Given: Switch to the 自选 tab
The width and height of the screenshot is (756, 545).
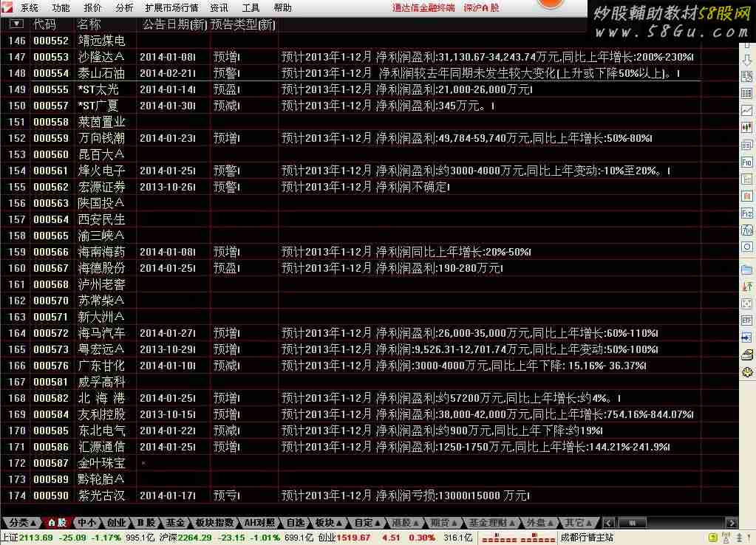Looking at the screenshot, I should [296, 523].
